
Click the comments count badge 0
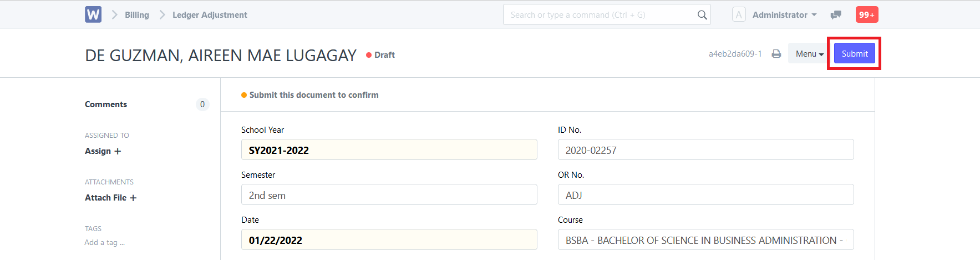click(x=202, y=104)
